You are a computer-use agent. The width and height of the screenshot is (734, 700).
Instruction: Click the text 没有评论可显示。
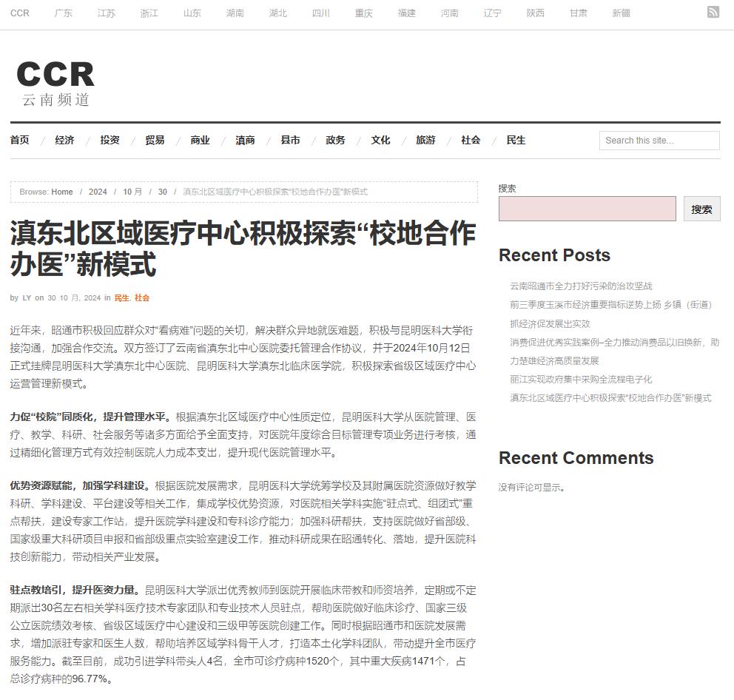pos(531,488)
